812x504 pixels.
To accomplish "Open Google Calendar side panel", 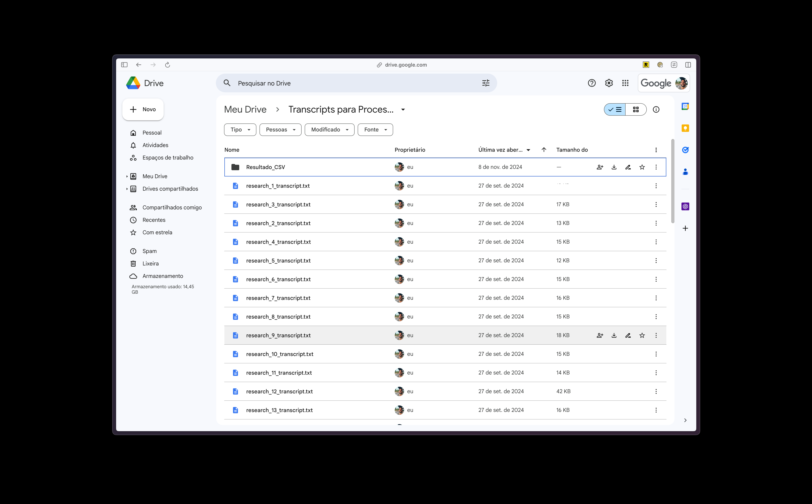I will (685, 106).
